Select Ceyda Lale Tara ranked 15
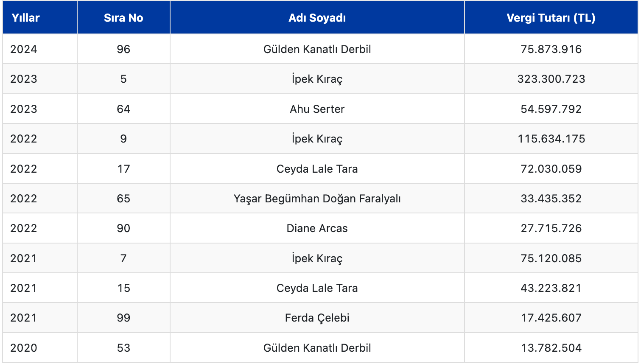 coord(317,288)
